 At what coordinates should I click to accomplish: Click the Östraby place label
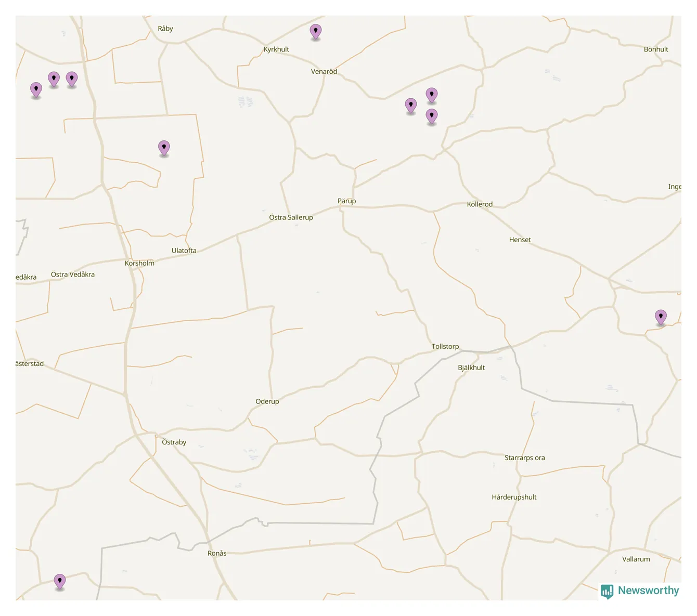(x=174, y=442)
